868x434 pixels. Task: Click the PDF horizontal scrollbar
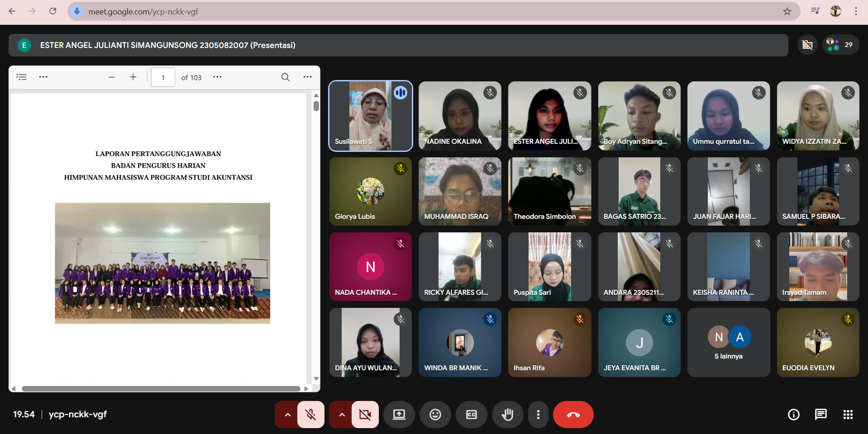tap(161, 389)
